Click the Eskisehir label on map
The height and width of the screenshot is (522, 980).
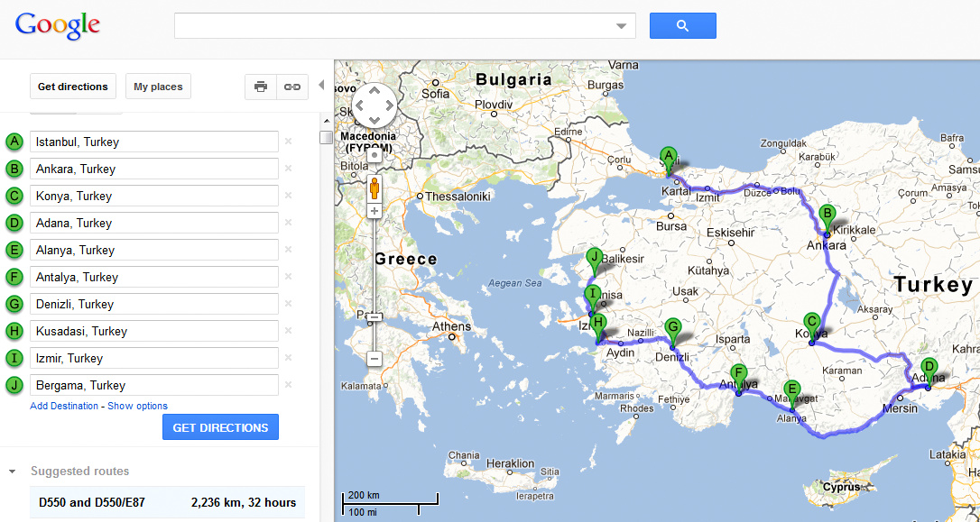pyautogui.click(x=731, y=233)
